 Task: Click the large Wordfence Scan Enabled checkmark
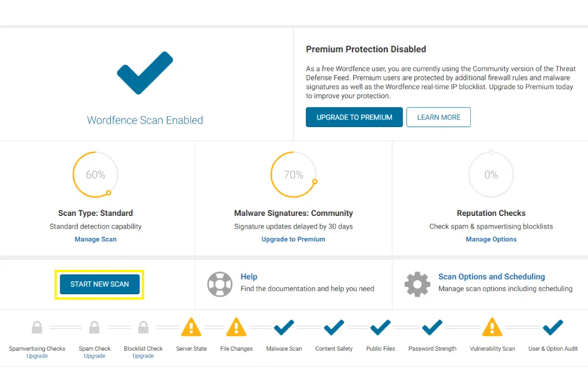(145, 73)
